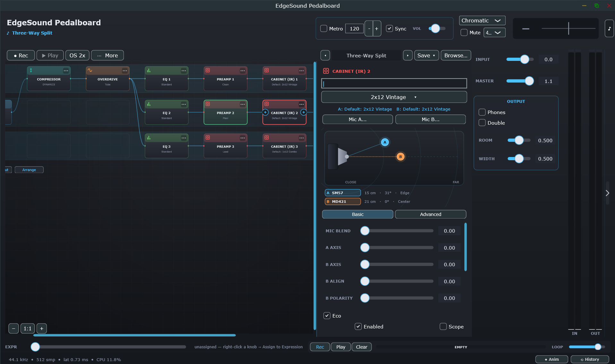Screen dimensions: 615x364
Task: Click the Mic A... button
Action: coord(358,119)
